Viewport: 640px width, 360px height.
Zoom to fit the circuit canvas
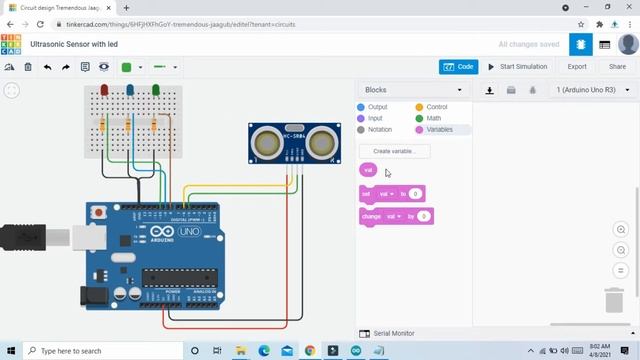(x=11, y=90)
